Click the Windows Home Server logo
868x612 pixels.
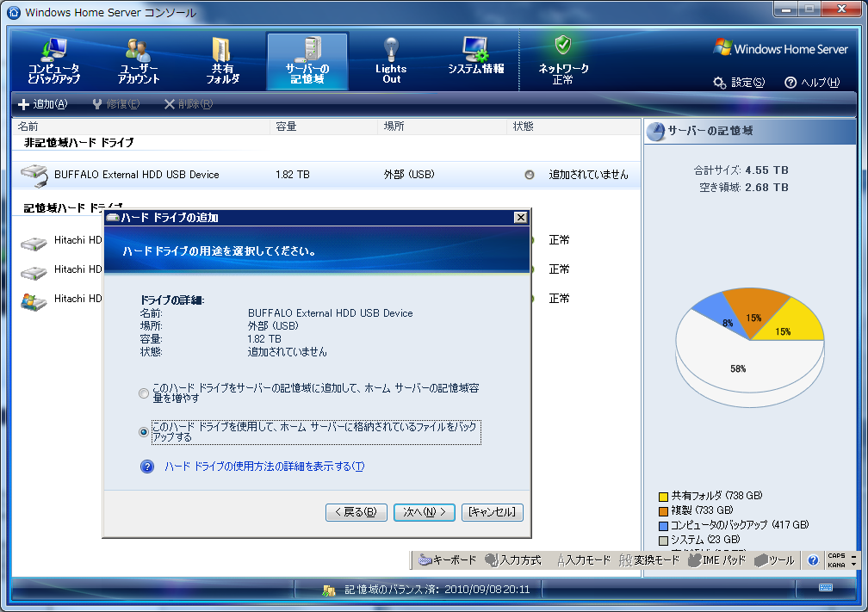tap(780, 49)
